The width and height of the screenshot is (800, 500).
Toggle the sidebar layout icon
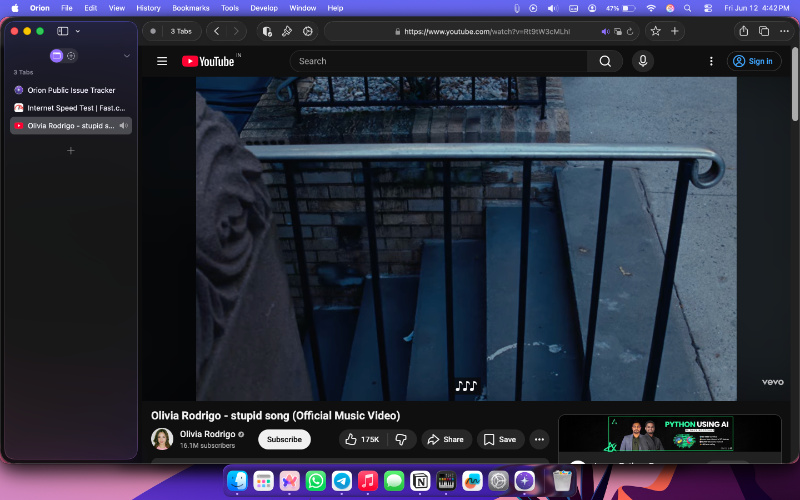click(x=63, y=31)
